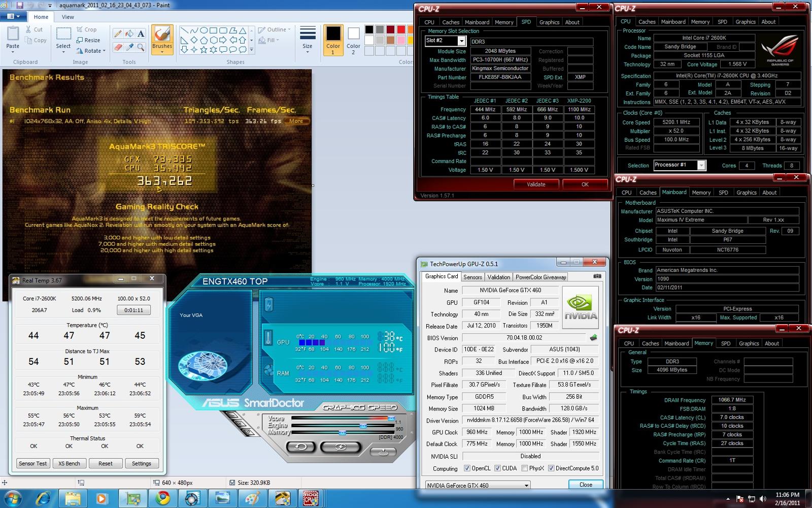Viewport: 812px width, 508px height.
Task: Open the About tab in CPU-Z CPU window
Action: coord(768,22)
